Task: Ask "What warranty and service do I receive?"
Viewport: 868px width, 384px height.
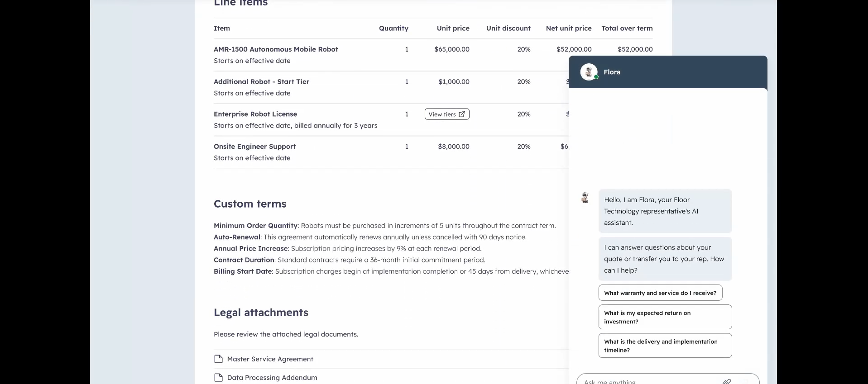Action: 660,293
